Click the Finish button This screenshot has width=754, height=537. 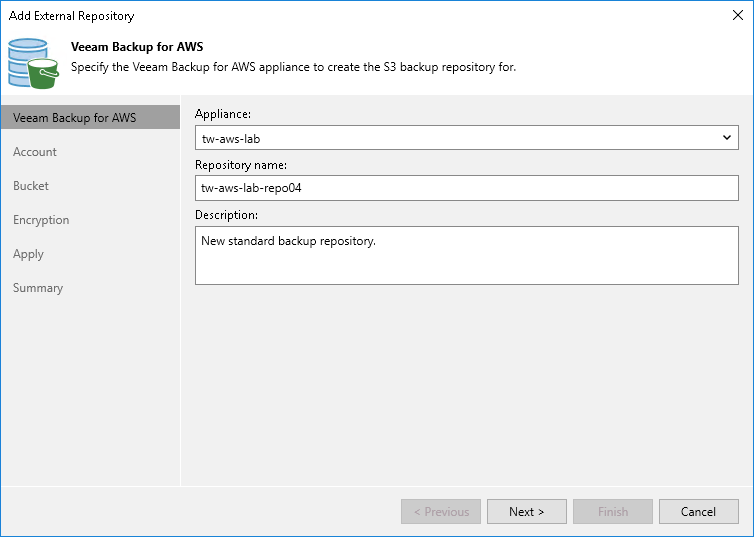click(x=612, y=512)
